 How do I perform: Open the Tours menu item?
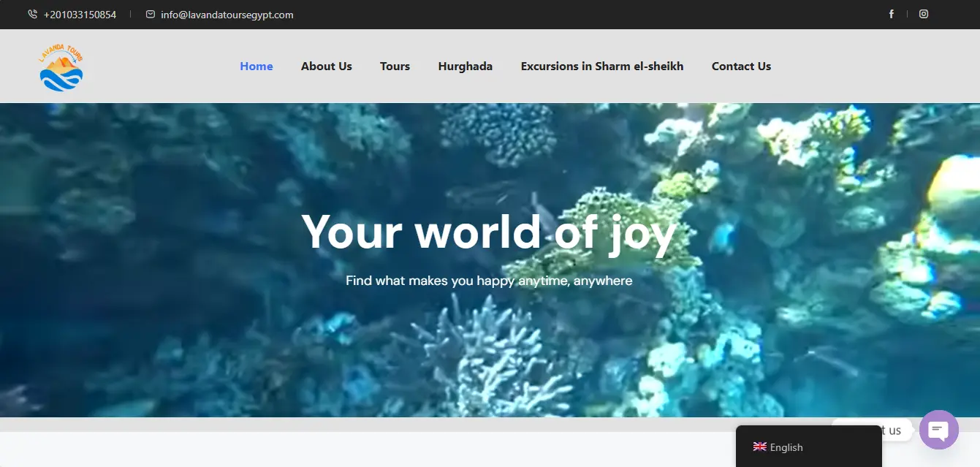point(395,66)
